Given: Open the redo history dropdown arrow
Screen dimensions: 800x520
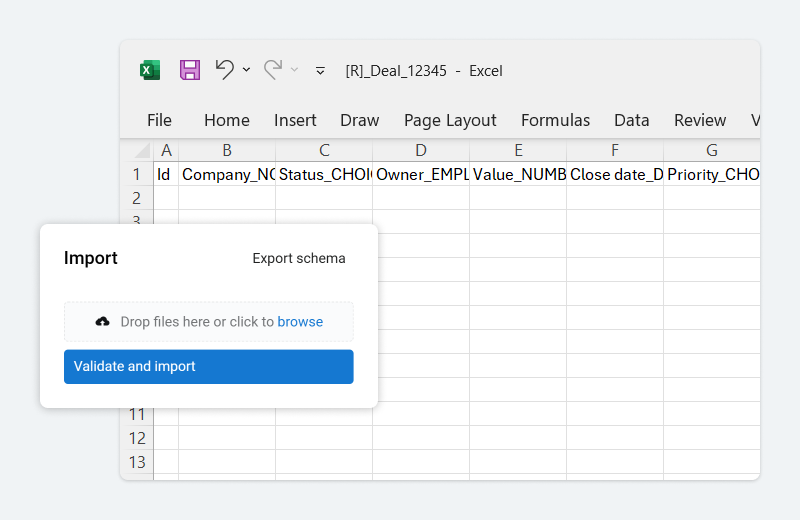Looking at the screenshot, I should 294,70.
